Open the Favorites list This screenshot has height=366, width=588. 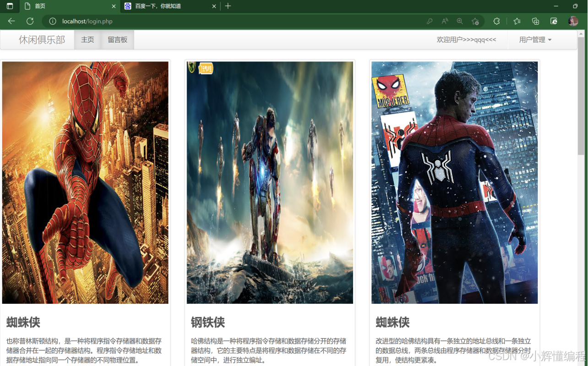(x=517, y=21)
